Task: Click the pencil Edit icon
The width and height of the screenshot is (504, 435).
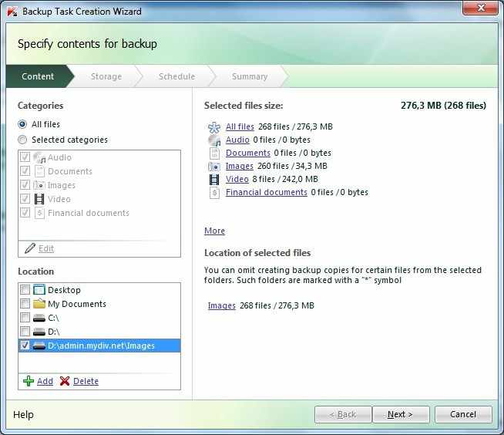Action: coord(30,248)
